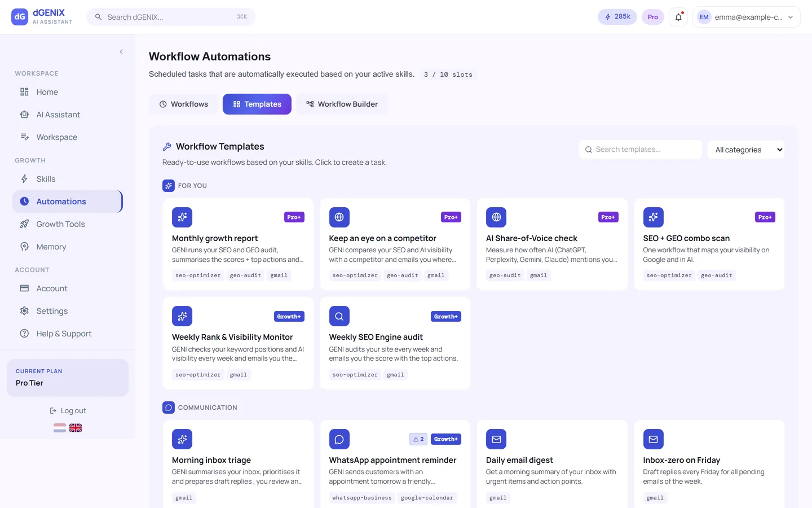Click the Weekly Rank & Visibility Monitor icon

click(182, 316)
